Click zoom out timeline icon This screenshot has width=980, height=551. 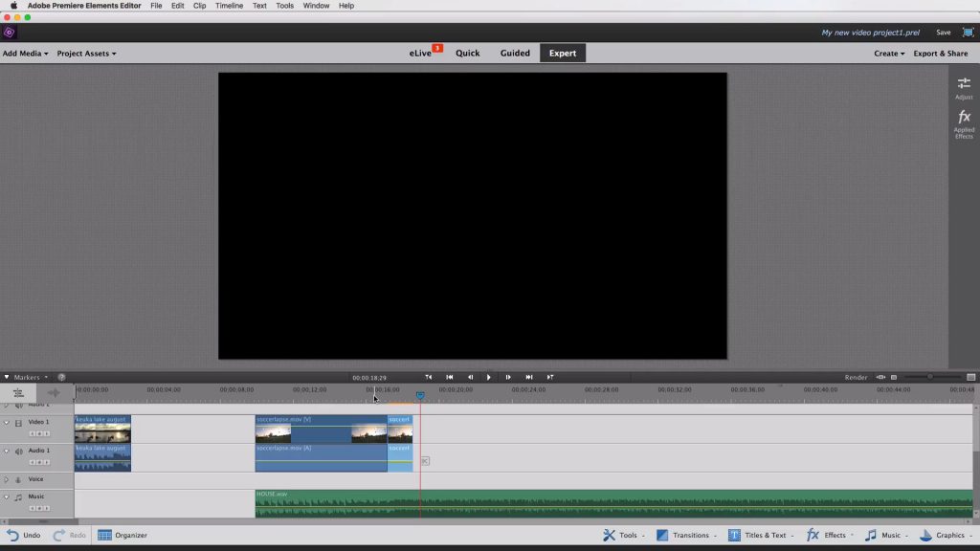[894, 377]
